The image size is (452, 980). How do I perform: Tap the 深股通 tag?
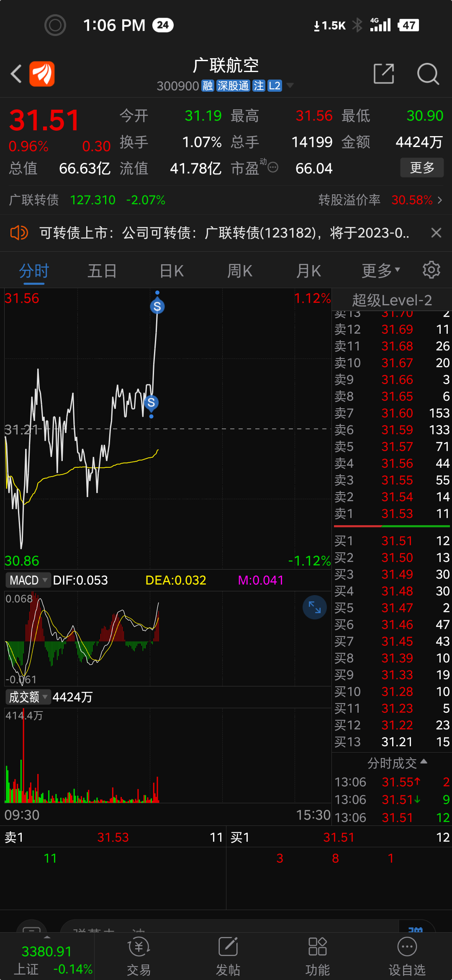[233, 86]
